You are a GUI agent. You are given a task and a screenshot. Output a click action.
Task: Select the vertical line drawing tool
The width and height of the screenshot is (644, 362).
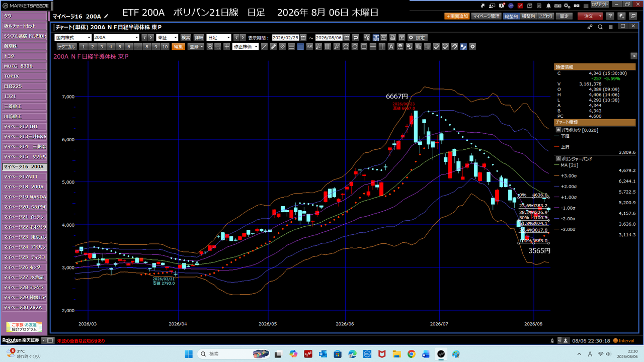[381, 47]
